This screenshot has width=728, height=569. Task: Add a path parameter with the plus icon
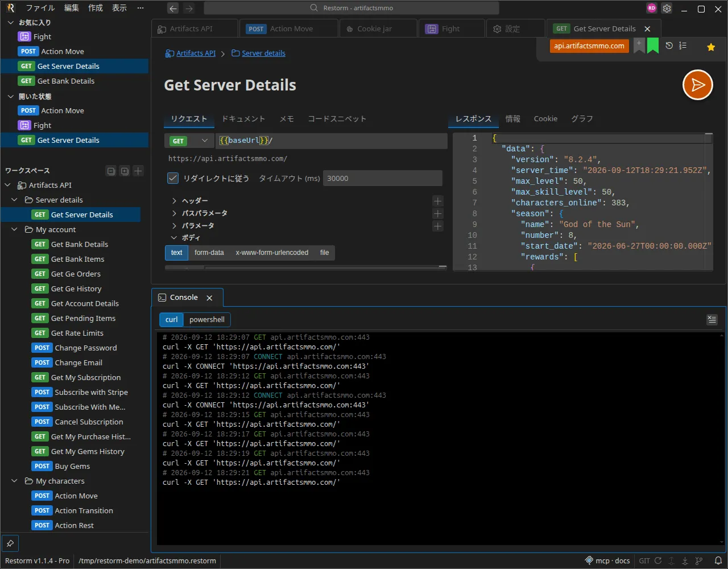tap(437, 213)
